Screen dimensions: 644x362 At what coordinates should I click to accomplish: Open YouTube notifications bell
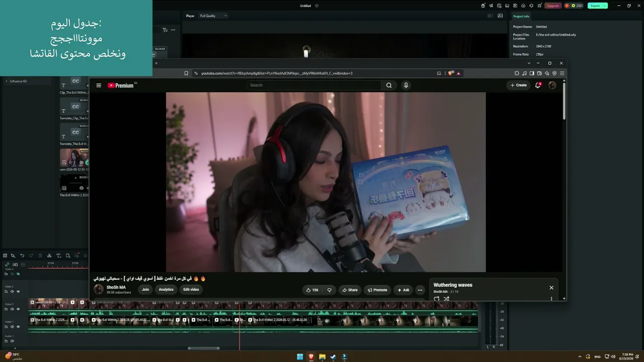538,85
